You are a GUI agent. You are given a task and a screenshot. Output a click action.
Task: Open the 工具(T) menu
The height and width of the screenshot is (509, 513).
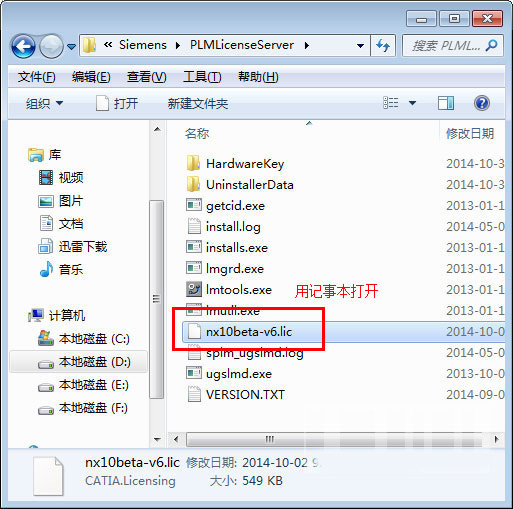coord(202,77)
